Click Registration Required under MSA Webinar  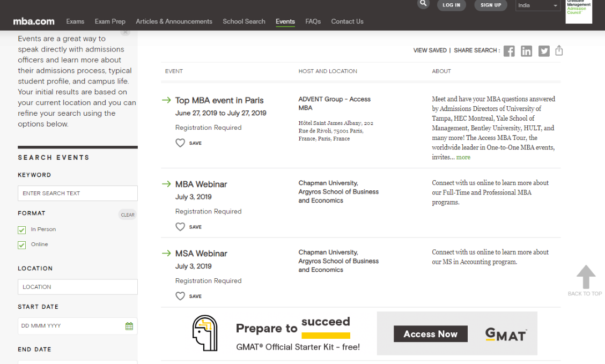click(208, 281)
